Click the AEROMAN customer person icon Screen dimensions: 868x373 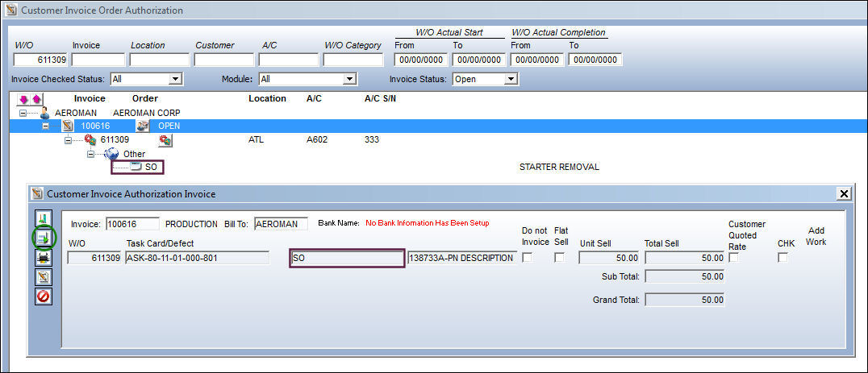coord(45,114)
